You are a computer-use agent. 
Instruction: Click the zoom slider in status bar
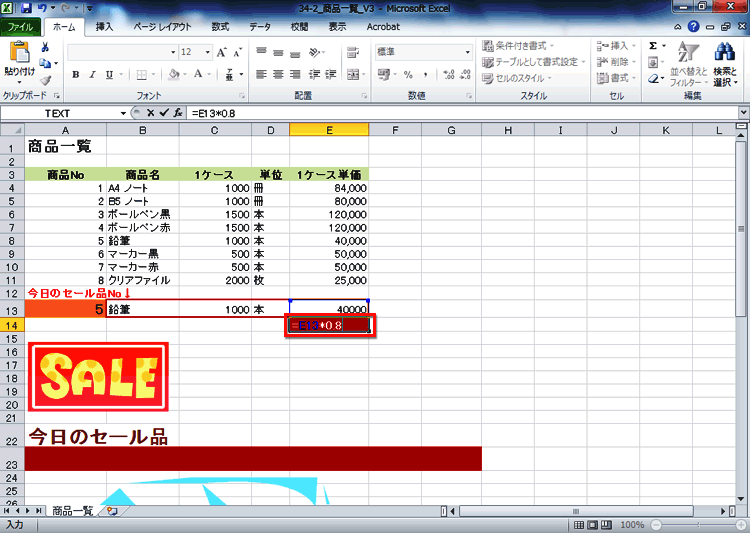click(697, 525)
